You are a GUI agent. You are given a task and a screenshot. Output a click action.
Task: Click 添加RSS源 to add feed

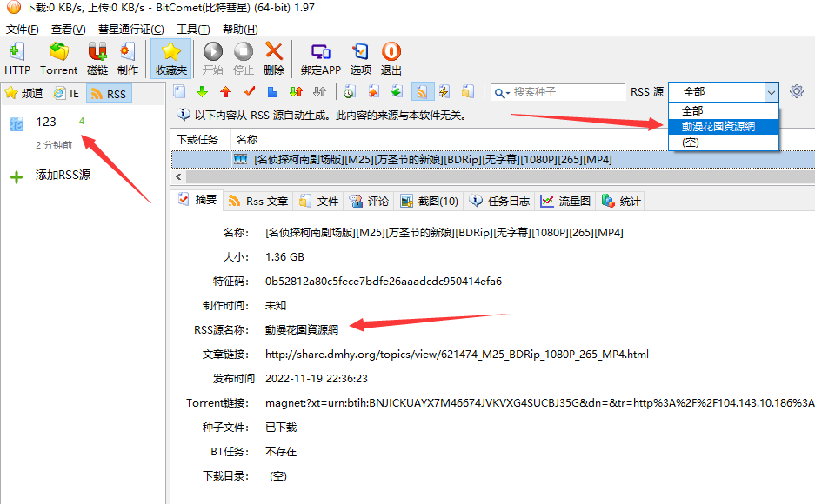tap(63, 175)
